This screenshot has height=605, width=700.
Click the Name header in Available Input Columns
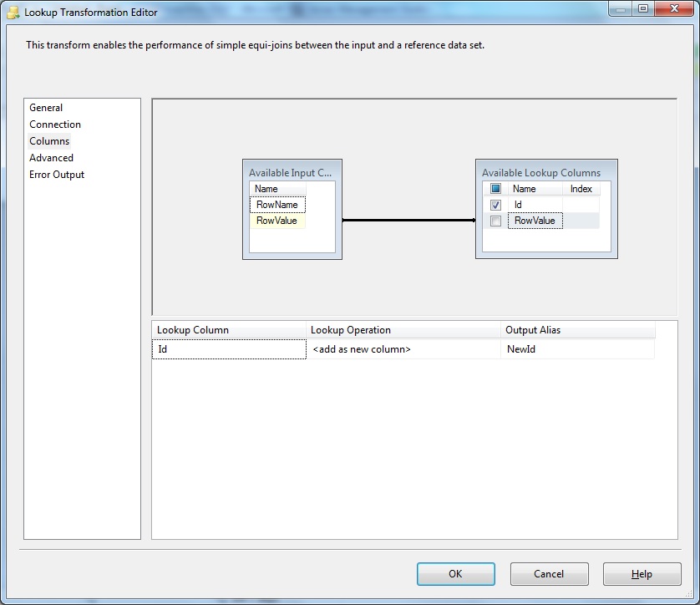(x=267, y=188)
